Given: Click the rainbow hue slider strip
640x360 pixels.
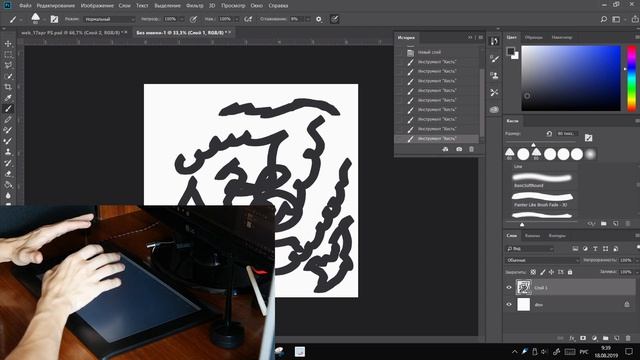Looking at the screenshot, I should tap(631, 78).
